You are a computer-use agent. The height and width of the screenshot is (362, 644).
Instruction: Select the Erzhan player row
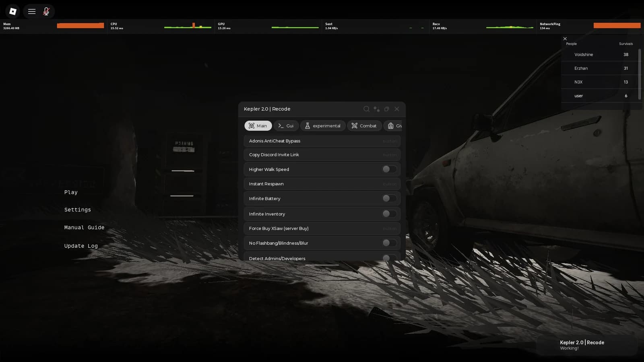600,68
